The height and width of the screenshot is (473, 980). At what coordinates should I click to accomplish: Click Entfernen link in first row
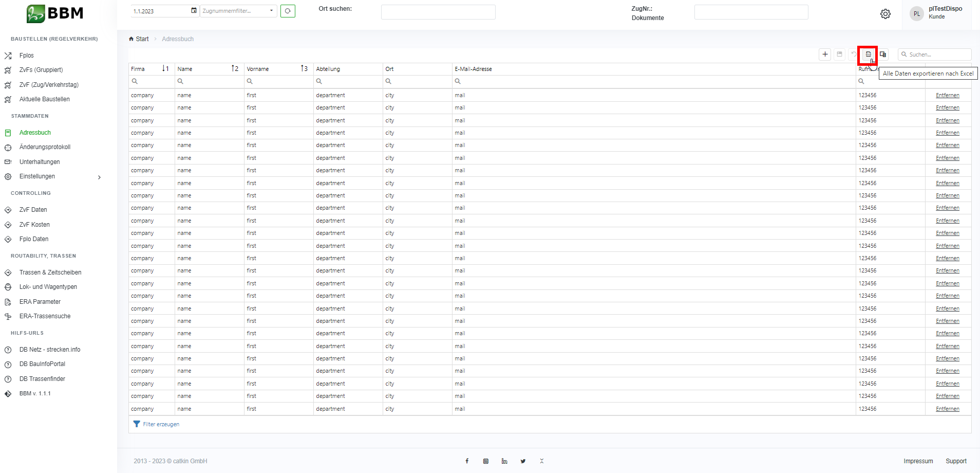[947, 96]
